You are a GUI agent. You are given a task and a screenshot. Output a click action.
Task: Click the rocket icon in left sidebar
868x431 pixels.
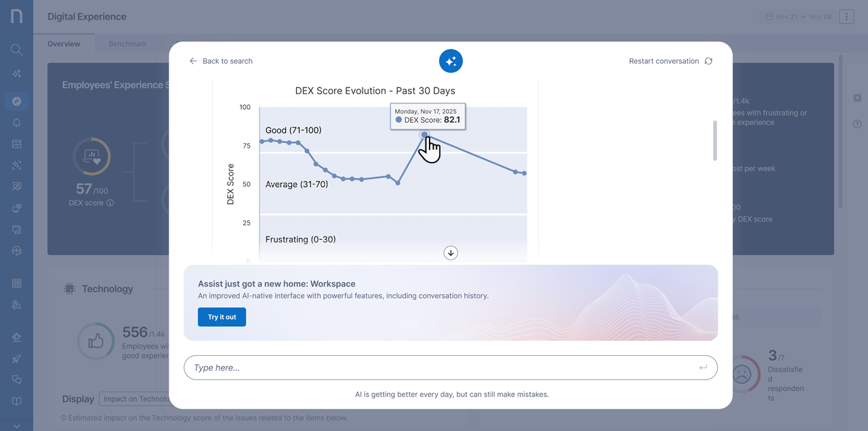pyautogui.click(x=16, y=358)
